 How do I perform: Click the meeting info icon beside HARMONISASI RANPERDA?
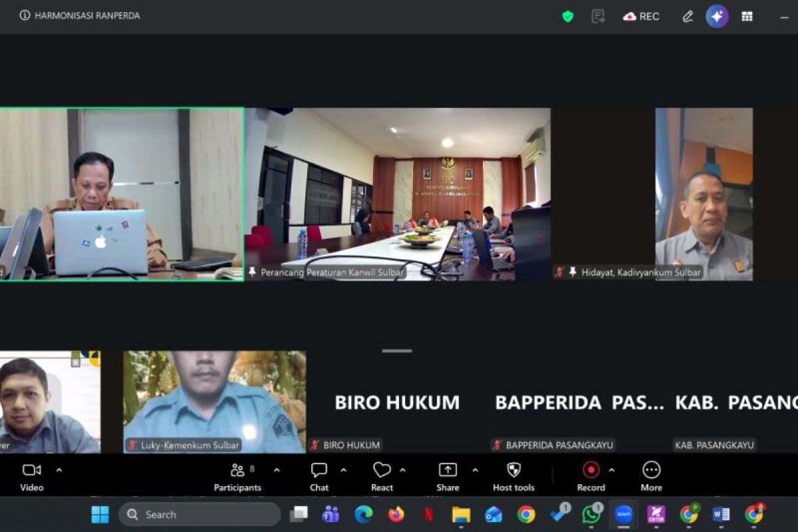(x=25, y=15)
